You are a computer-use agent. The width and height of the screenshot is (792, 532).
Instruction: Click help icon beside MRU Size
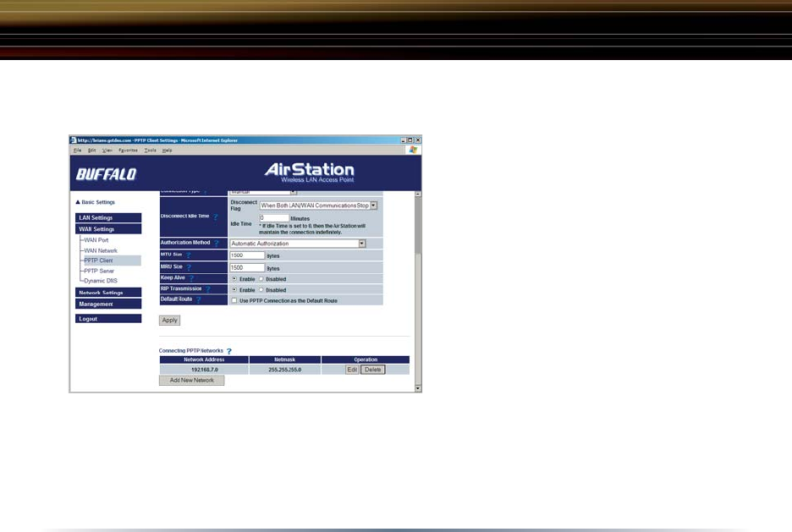189,267
